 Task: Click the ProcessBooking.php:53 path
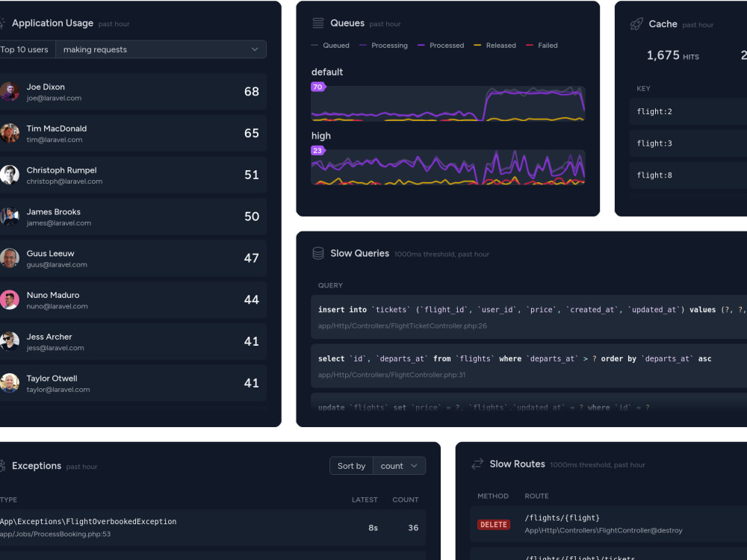[x=55, y=534]
